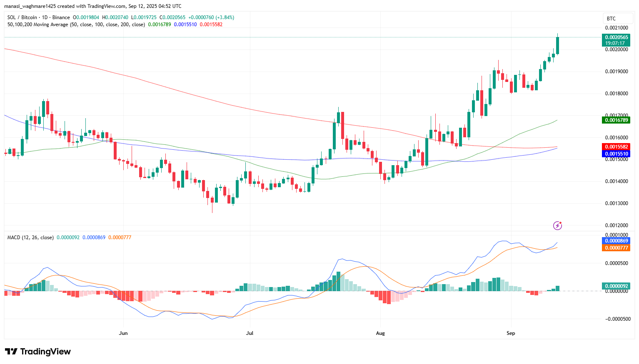Viewport: 639px width, 364px height.
Task: Select Jun on the time axis
Action: 123,333
